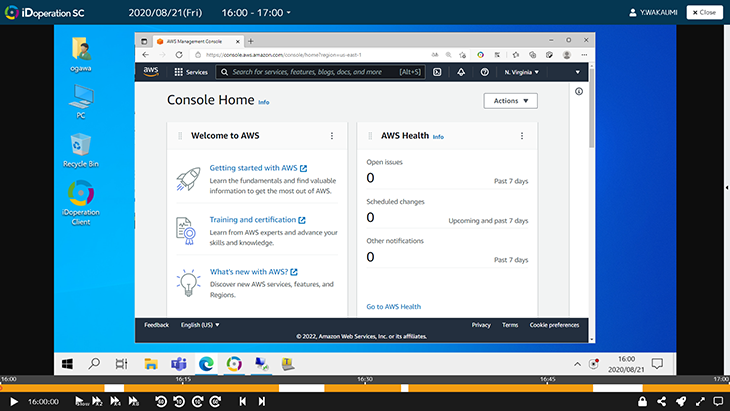The height and width of the screenshot is (411, 730).
Task: Open the Privacy footer link
Action: (481, 325)
